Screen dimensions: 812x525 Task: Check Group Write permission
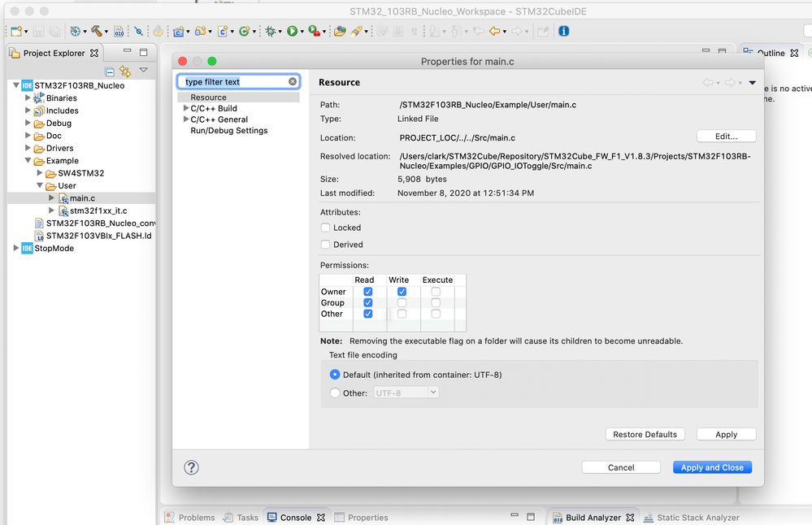[x=402, y=302]
